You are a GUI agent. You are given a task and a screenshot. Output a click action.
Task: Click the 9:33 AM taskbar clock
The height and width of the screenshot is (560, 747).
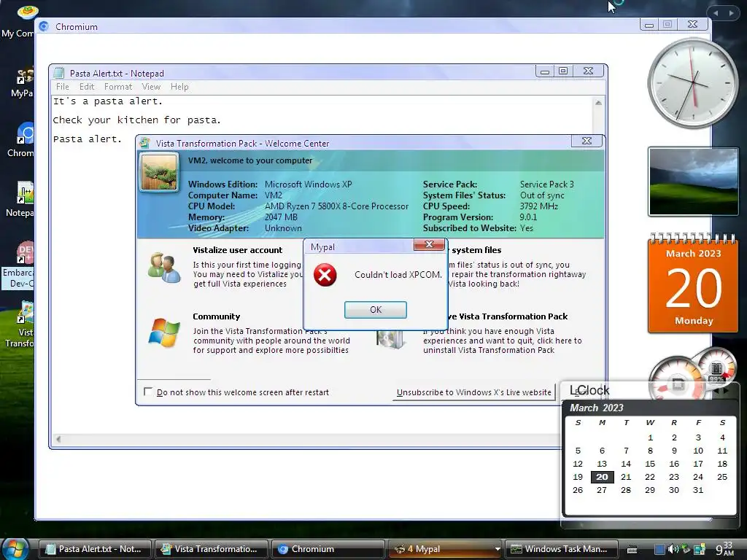pos(724,548)
